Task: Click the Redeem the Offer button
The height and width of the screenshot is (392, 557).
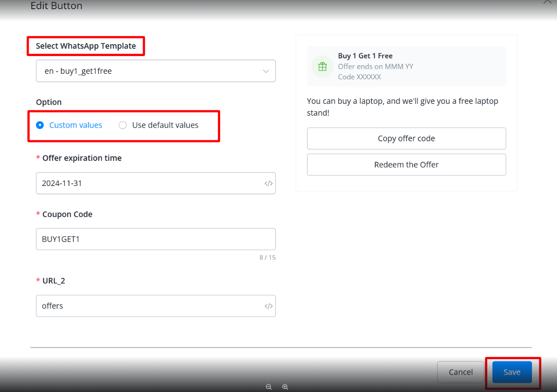Action: coord(406,165)
